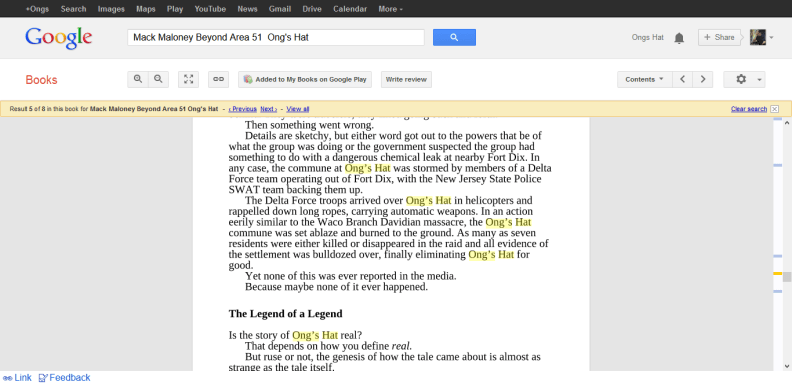Click the Feedback link at bottom
Image resolution: width=792 pixels, height=386 pixels.
[x=65, y=377]
